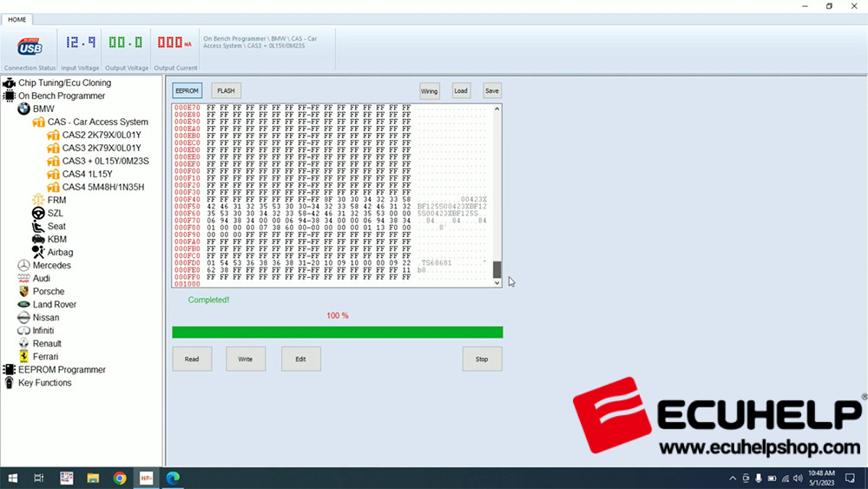This screenshot has width=868, height=489.
Task: Open Task View on the taskbar
Action: (39, 478)
